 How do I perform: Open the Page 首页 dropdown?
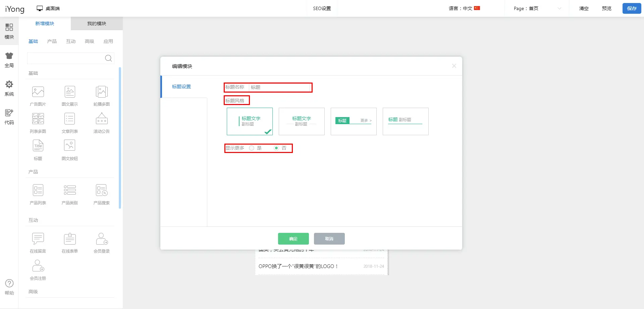tap(537, 8)
